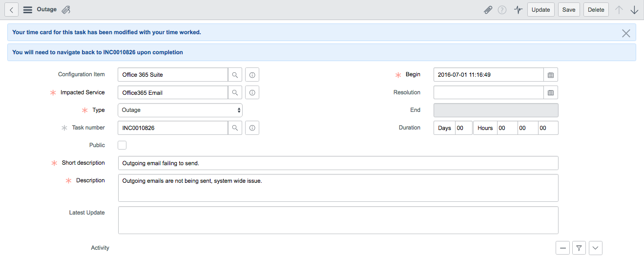Look up Configuration Item with magnifier
Image resolution: width=644 pixels, height=260 pixels.
pos(235,75)
